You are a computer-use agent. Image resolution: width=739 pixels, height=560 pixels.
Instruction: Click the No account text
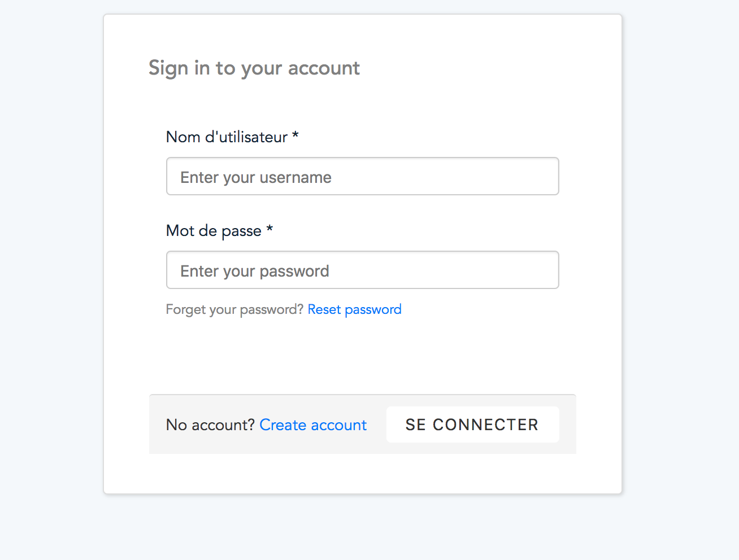(x=210, y=425)
